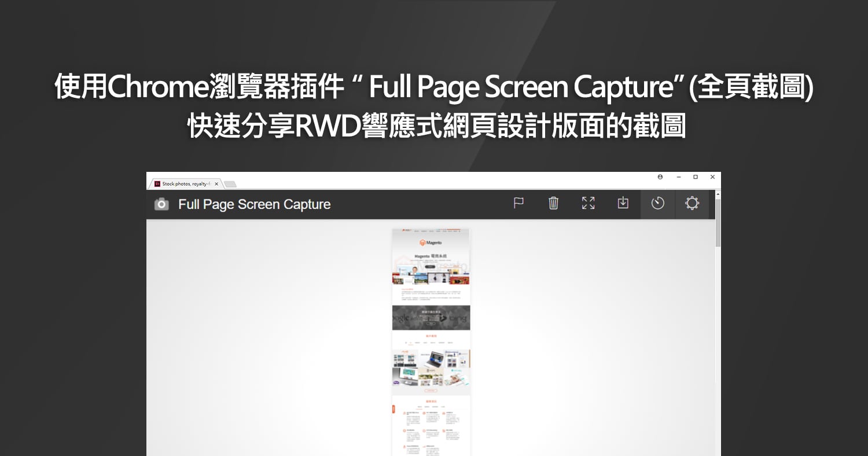This screenshot has width=868, height=456.
Task: Minimize the Chrome browser window
Action: coord(678,177)
